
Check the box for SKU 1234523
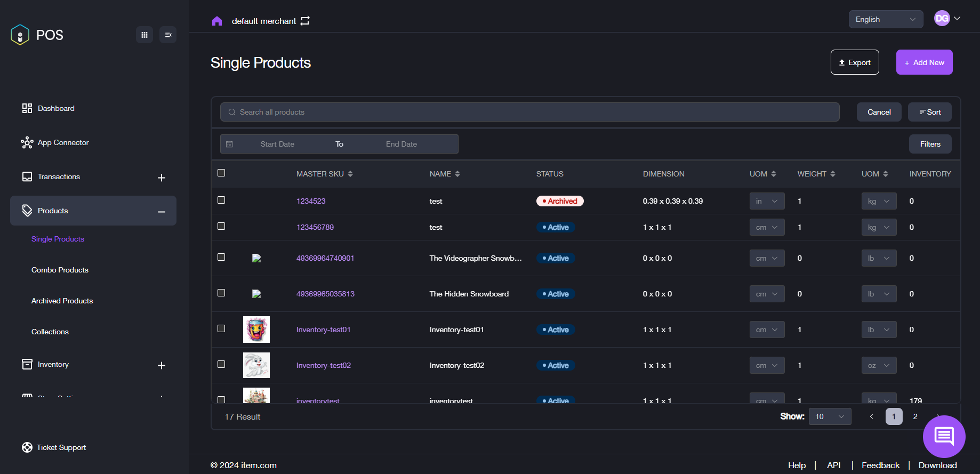click(x=221, y=200)
